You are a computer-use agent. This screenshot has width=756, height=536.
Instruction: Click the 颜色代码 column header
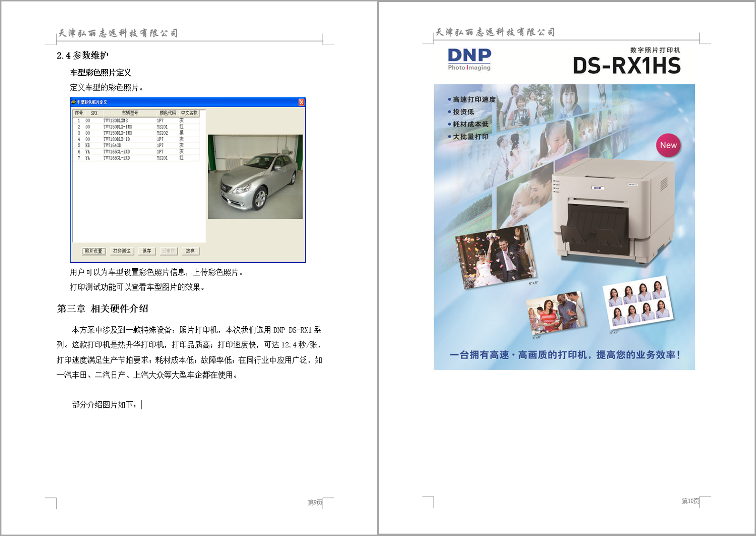coord(168,113)
